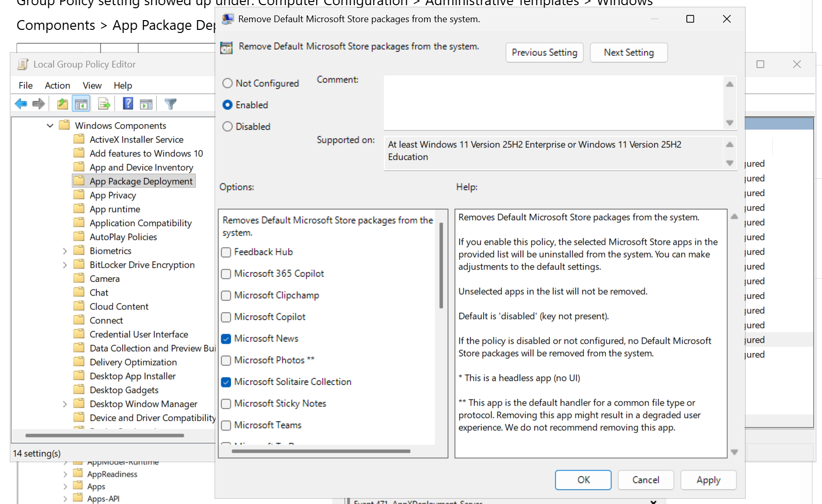Collapse the Windows Components tree node
Image resolution: width=822 pixels, height=504 pixels.
pos(50,125)
